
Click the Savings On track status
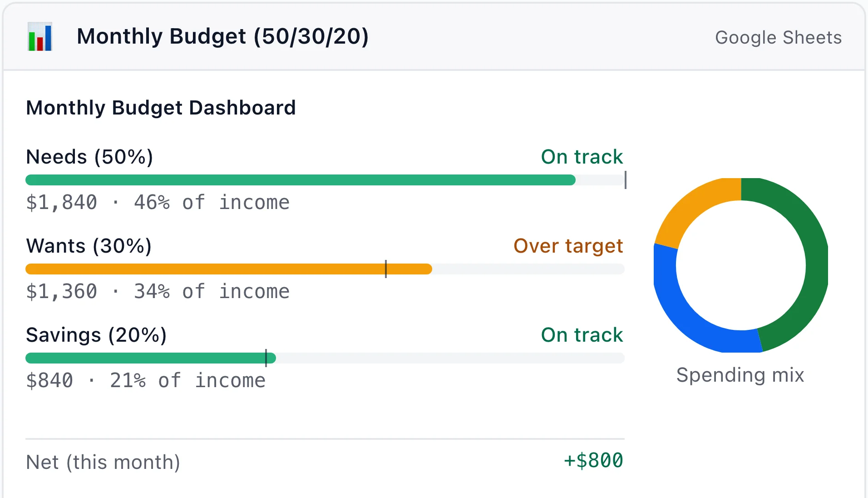582,335
